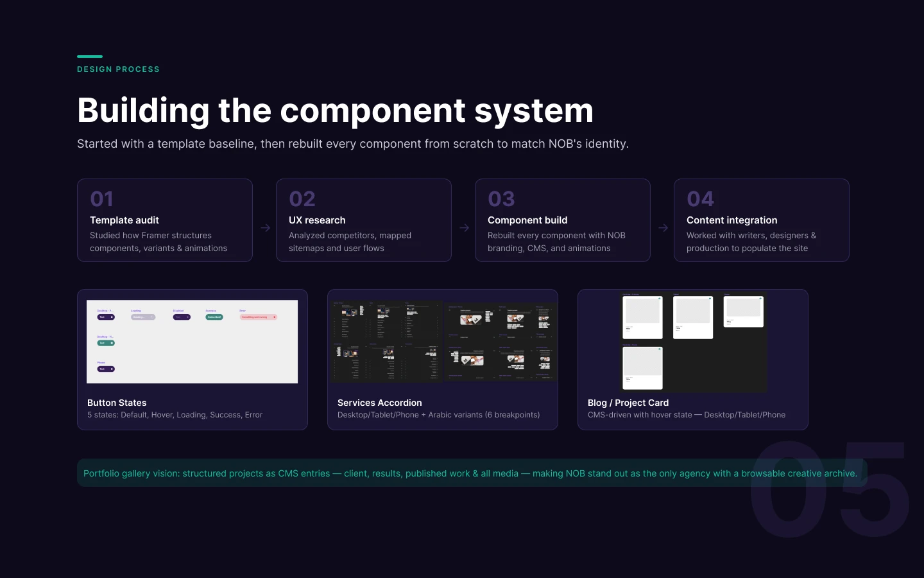Screen dimensions: 924x578
Task: Click the step number "02"
Action: tap(302, 199)
